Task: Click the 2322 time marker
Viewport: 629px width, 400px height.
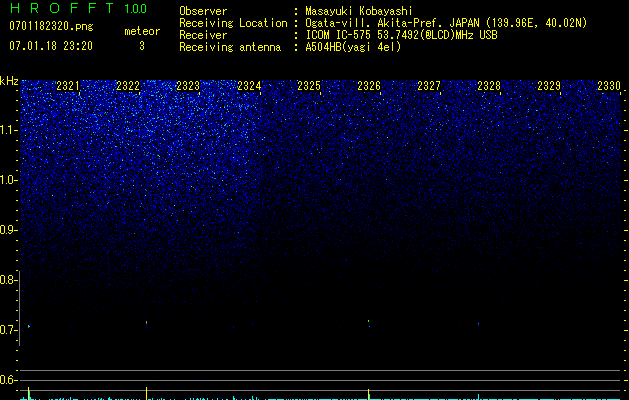Action: [x=128, y=85]
